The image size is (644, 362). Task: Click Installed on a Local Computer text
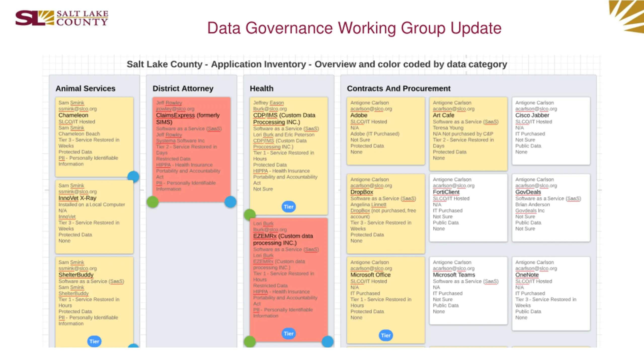[x=92, y=205]
